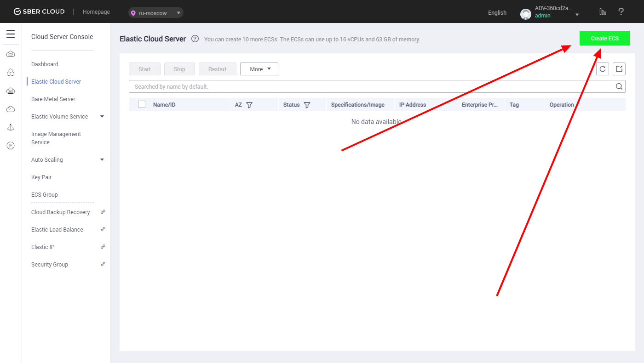Image resolution: width=644 pixels, height=363 pixels.
Task: Click the AZ column filter icon
Action: [x=249, y=105]
